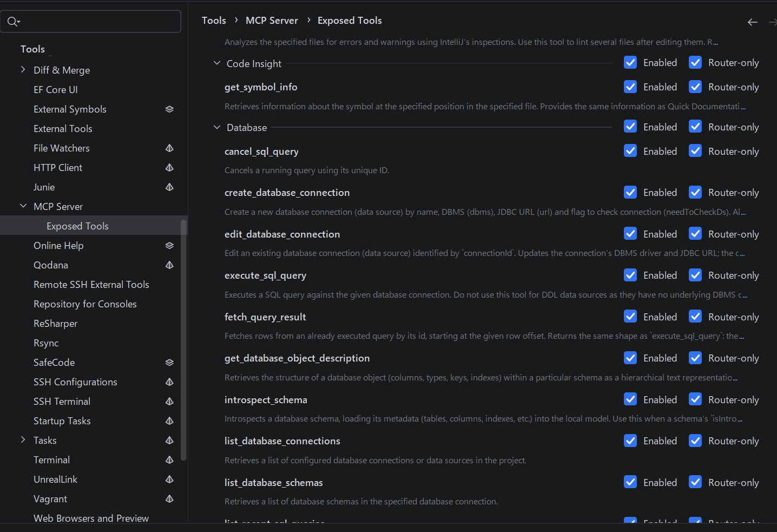This screenshot has width=777, height=532.
Task: Select the cancel_sql_query tool name
Action: click(x=261, y=152)
